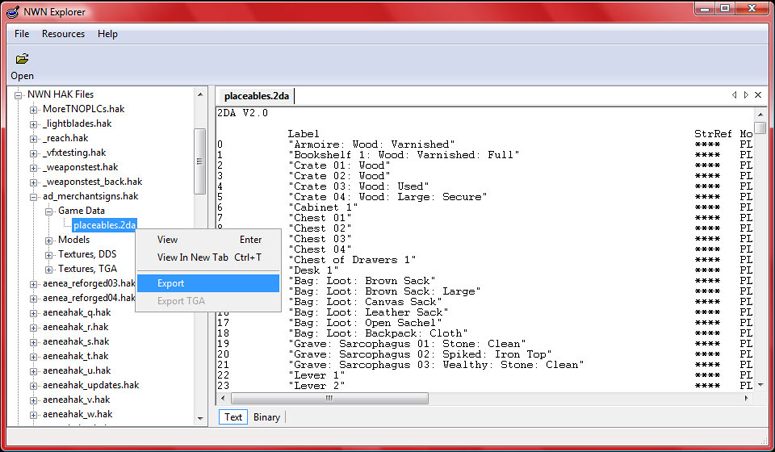Click text view scroll-up arrow

(761, 115)
